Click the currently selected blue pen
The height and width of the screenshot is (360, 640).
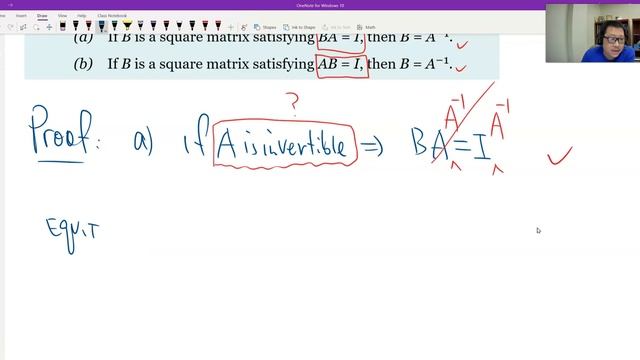[102, 27]
